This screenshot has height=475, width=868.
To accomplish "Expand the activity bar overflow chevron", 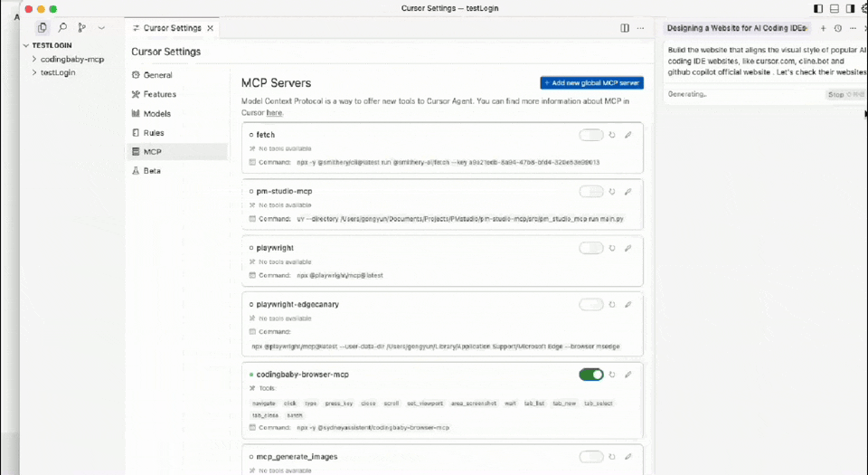I will point(101,27).
